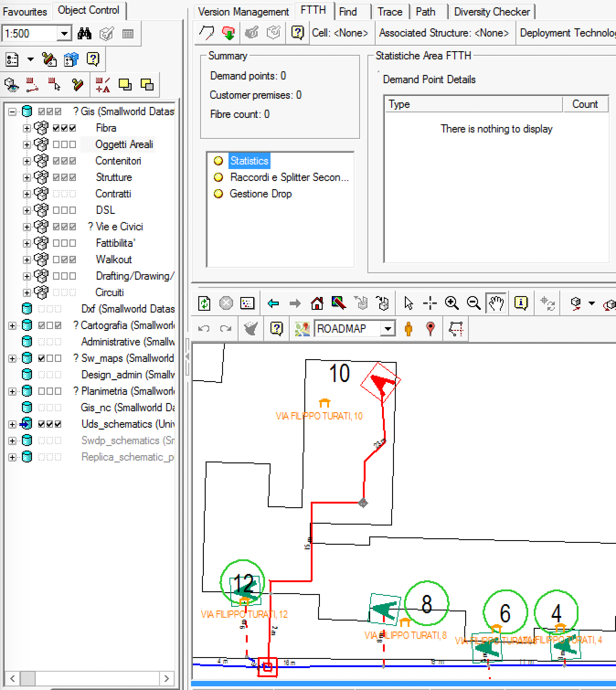Open the FTTH toolbar help question icon
The image size is (616, 690).
click(297, 33)
